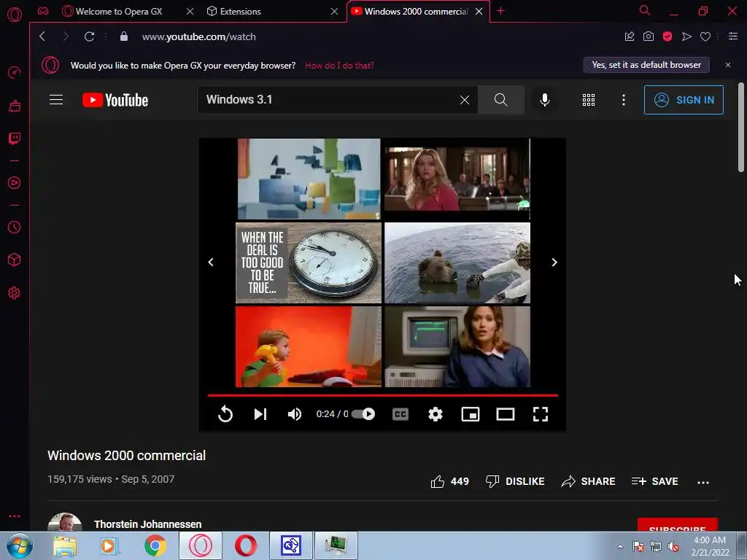
Task: Take a snapshot with the camera icon
Action: (x=649, y=36)
